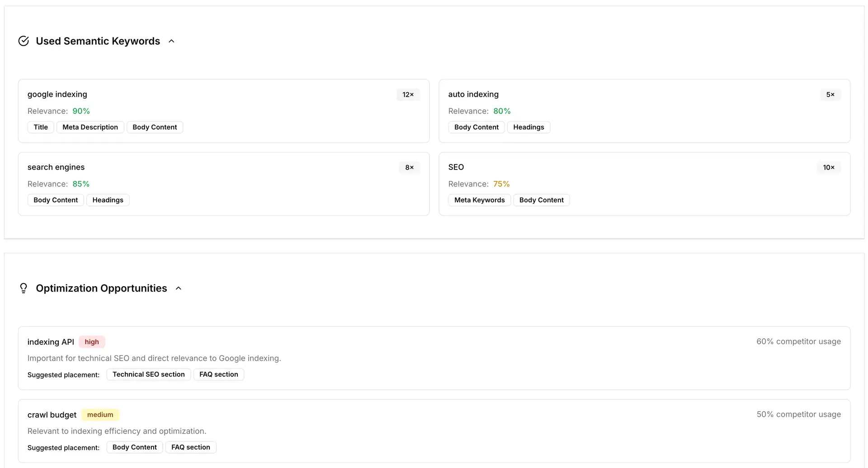Collapse the Optimization Opportunities section

click(178, 288)
